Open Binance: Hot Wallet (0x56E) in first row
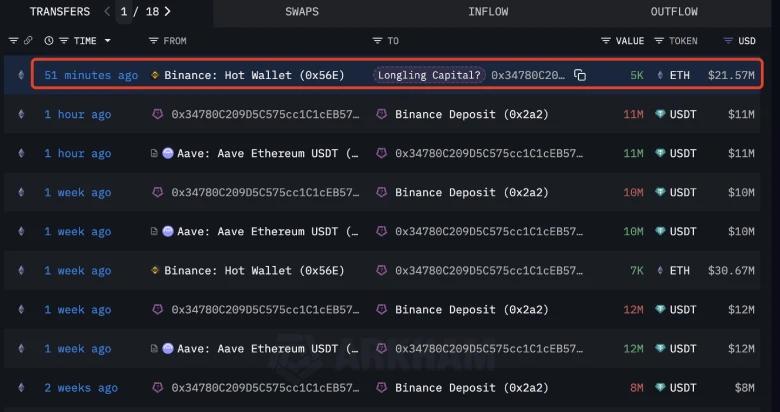The width and height of the screenshot is (780, 412). [x=254, y=75]
